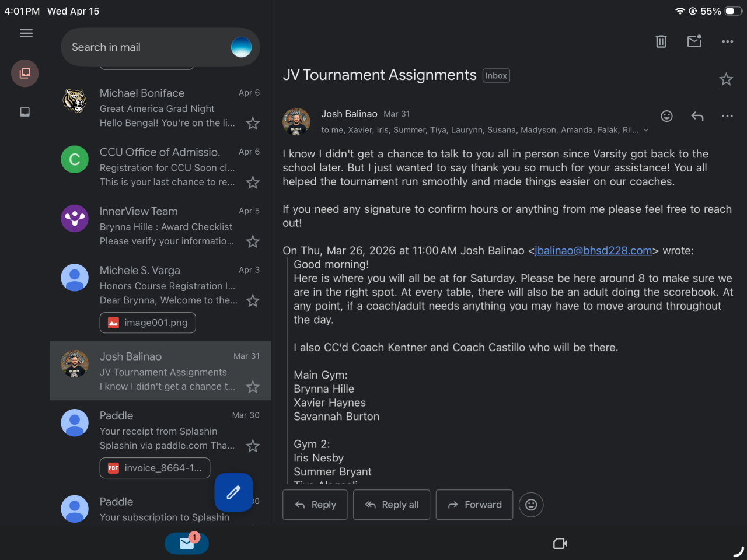747x560 pixels.
Task: Mark the email as unread
Action: 694,41
